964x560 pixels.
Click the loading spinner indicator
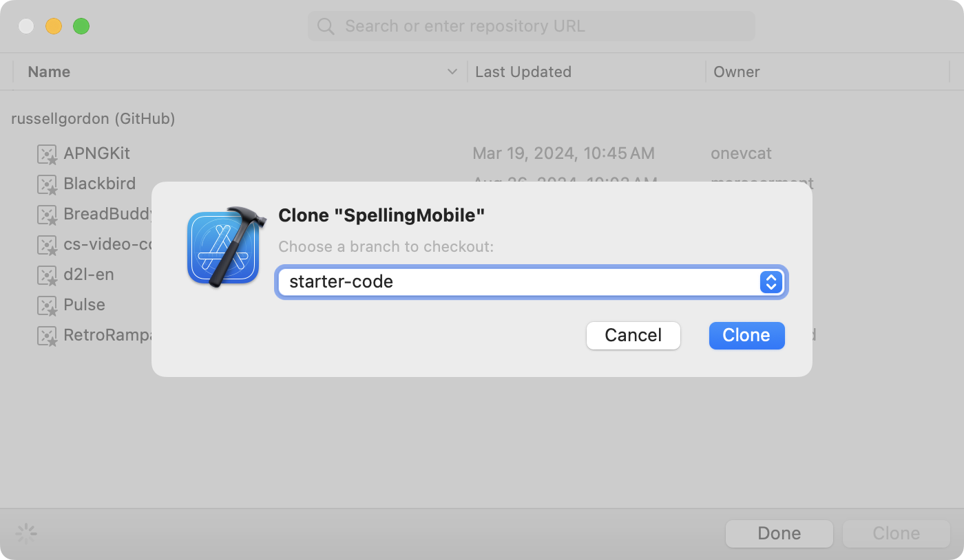coord(26,534)
